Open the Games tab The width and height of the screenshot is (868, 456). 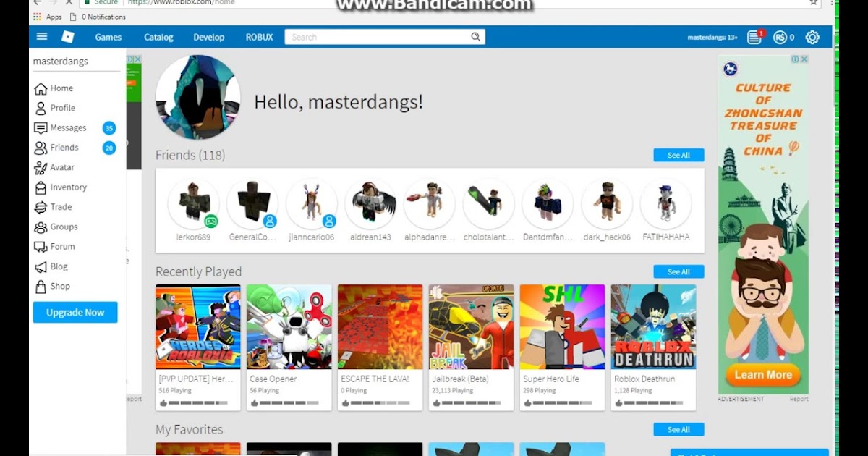point(109,37)
